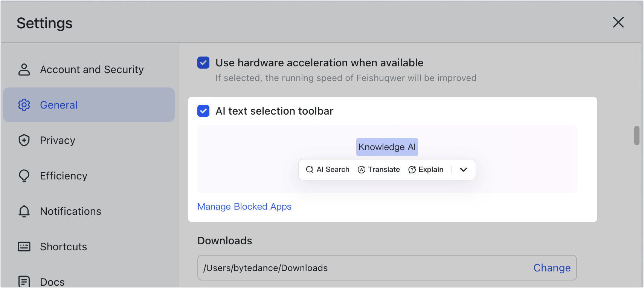Click the AI Search magnifier icon
644x288 pixels.
pyautogui.click(x=310, y=170)
